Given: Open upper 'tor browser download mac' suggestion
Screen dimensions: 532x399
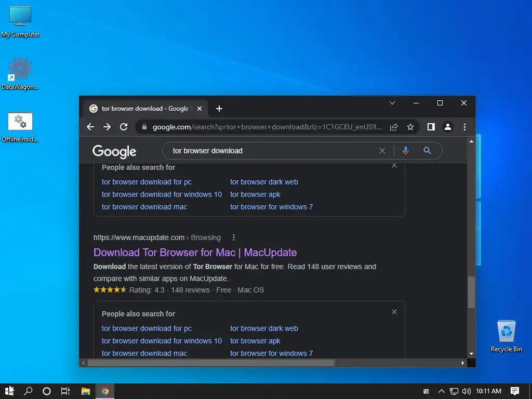Looking at the screenshot, I should (x=144, y=207).
